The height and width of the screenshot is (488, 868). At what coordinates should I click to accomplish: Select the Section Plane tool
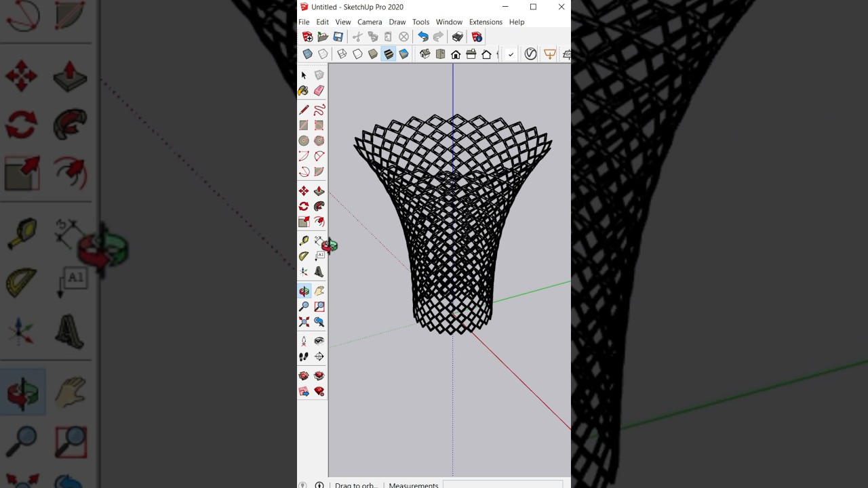pos(319,357)
